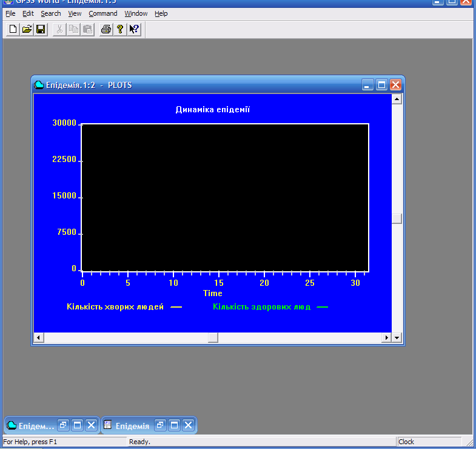Click the green legend 'Кількість здорових люд'
Image resolution: width=476 pixels, height=449 pixels.
(x=262, y=307)
